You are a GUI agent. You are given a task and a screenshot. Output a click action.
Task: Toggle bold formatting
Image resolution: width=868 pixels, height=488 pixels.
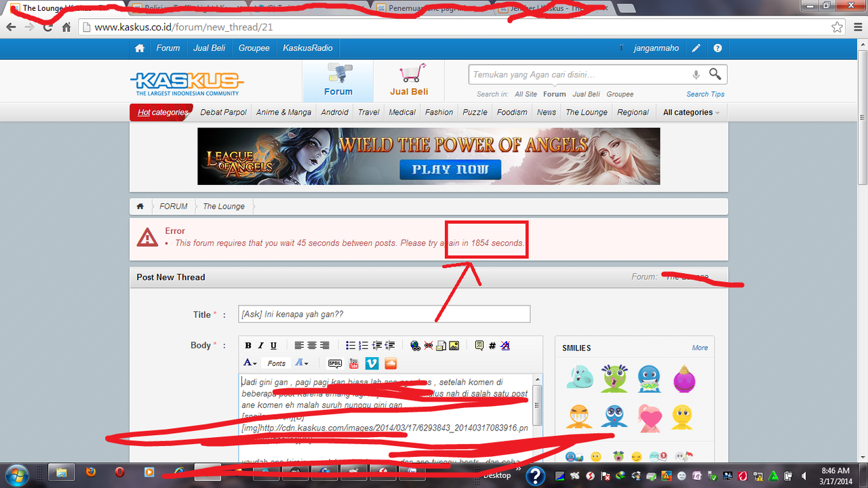click(x=248, y=346)
